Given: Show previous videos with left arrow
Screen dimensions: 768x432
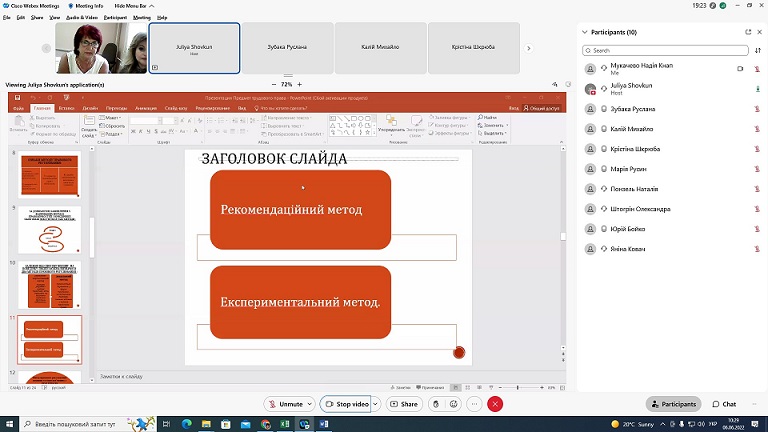Looking at the screenshot, I should tap(46, 48).
